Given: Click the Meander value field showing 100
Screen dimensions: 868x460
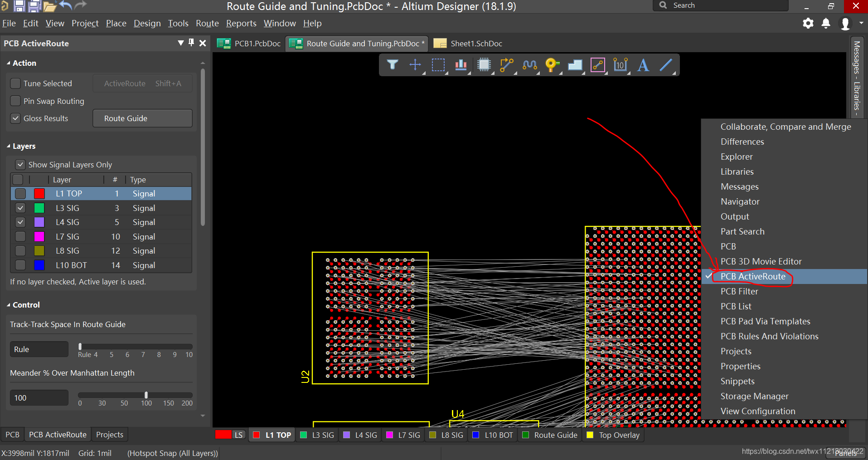Looking at the screenshot, I should point(39,398).
